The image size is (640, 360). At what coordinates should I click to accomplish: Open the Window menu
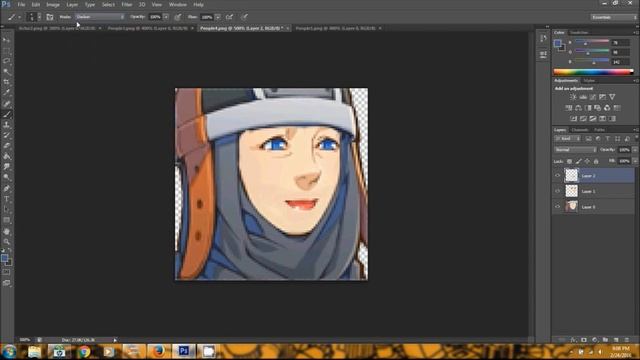click(178, 4)
